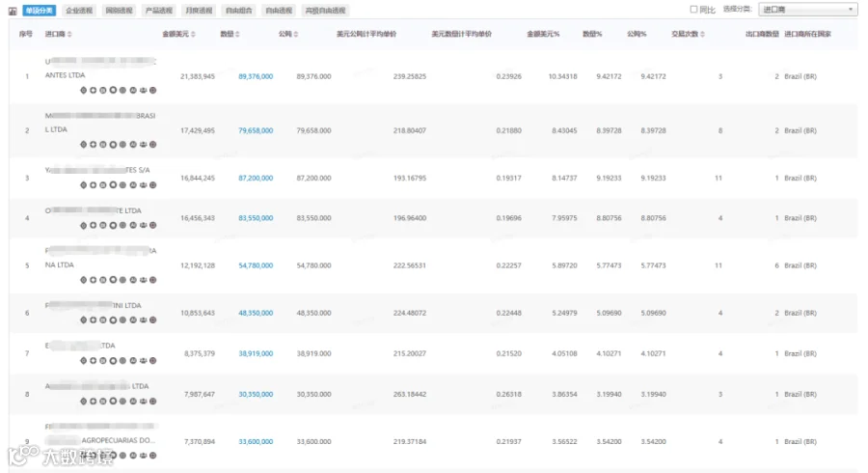Sort by the 金额美元 column arrows

[x=193, y=35]
